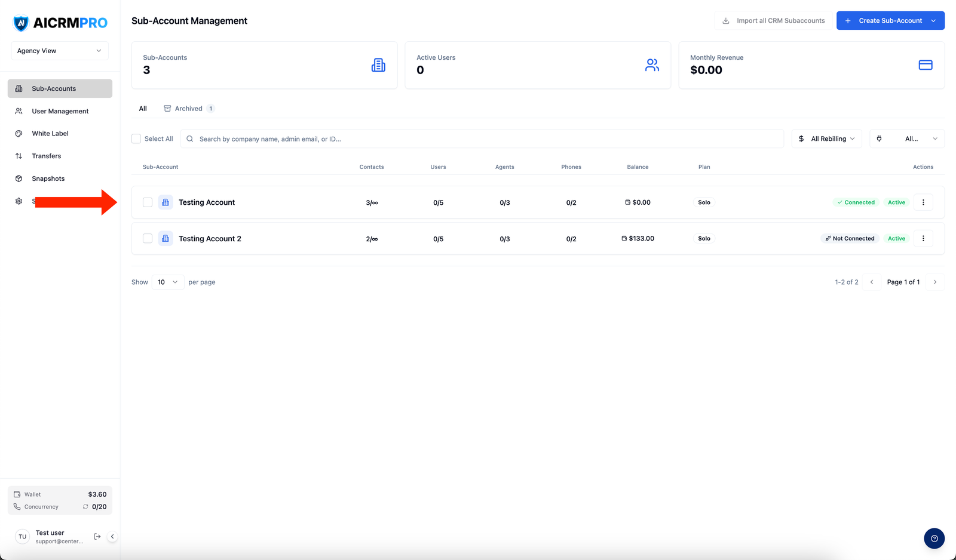This screenshot has height=560, width=956.
Task: Tick the Testing Account checkbox
Action: coord(148,202)
